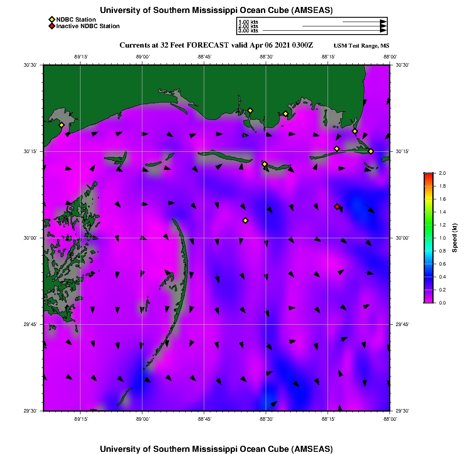Click the green band of the speed colorbar

[x=428, y=225]
